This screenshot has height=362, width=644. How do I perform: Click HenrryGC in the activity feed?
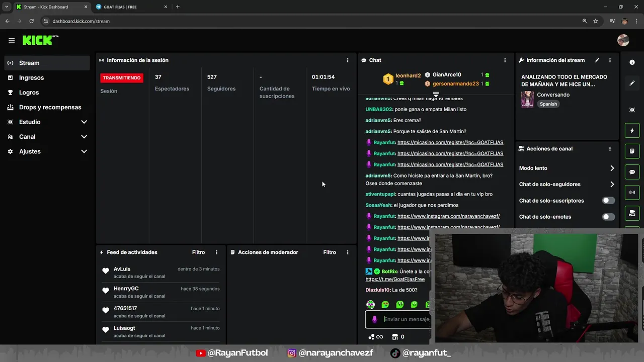(126, 289)
